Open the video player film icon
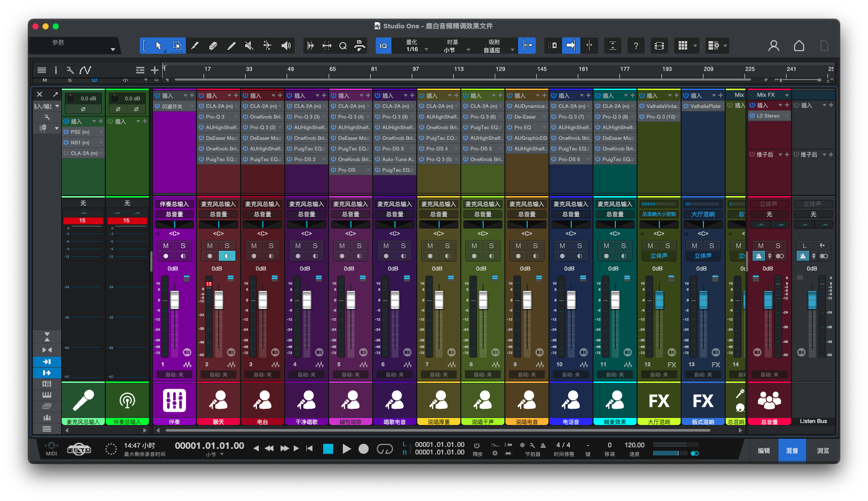The width and height of the screenshot is (868, 501). point(659,46)
